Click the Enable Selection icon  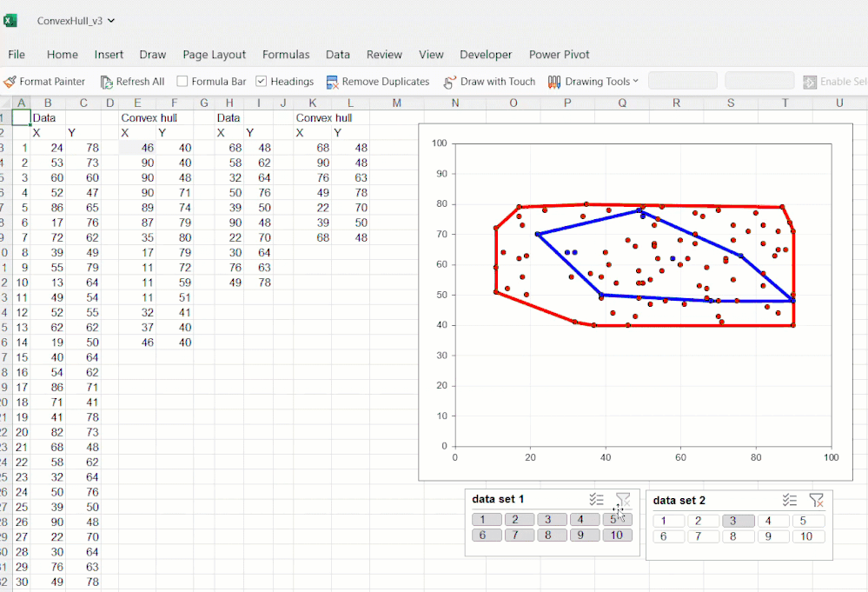[810, 82]
